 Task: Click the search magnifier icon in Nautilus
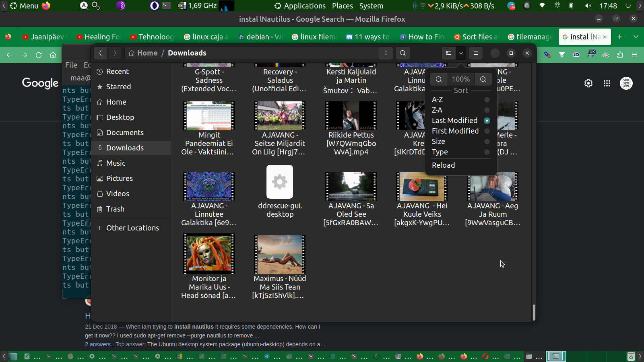402,53
